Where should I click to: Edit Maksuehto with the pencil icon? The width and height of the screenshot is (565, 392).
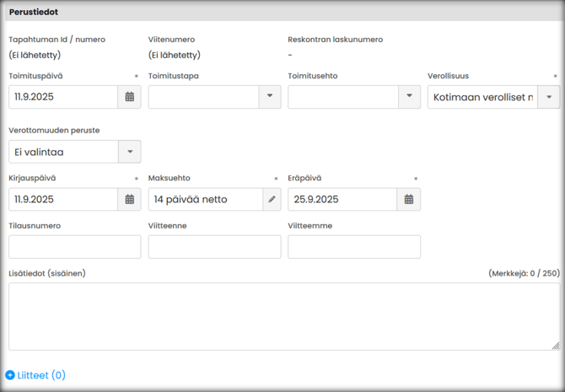coord(272,199)
